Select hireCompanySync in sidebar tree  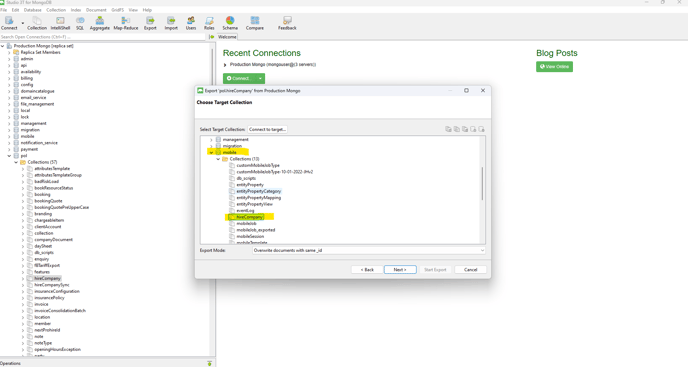point(52,285)
